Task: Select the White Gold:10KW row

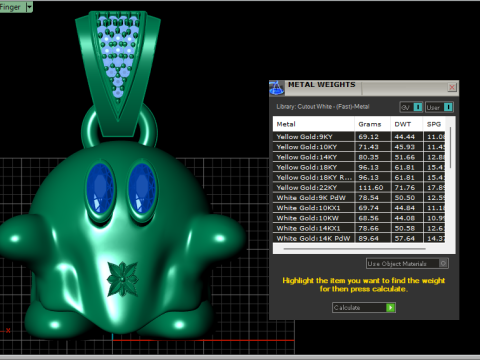Action: tap(359, 218)
